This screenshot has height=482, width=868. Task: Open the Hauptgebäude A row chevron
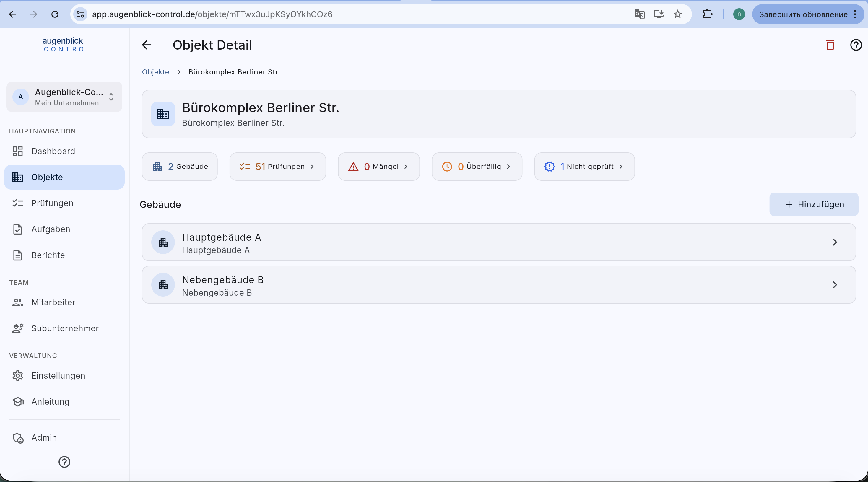pos(835,242)
